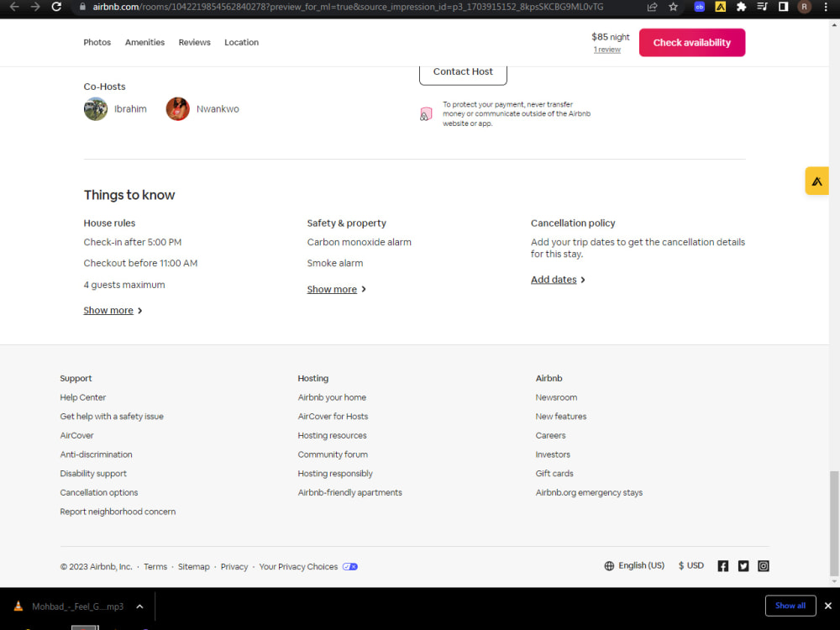The width and height of the screenshot is (840, 630).
Task: Open AirCover for Hosts link
Action: click(333, 417)
